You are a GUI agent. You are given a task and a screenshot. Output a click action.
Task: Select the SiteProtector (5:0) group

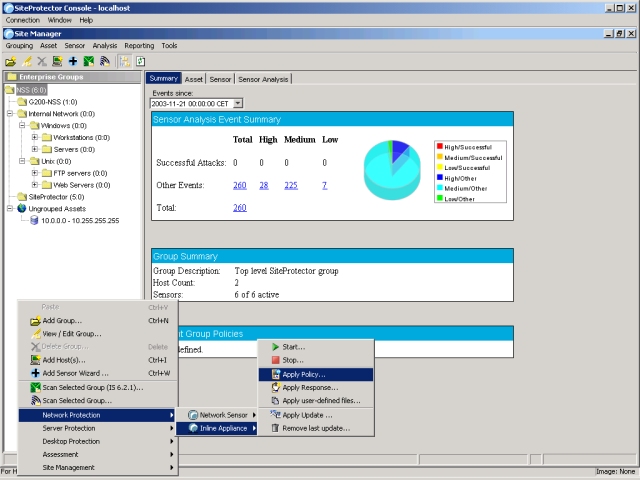[56, 197]
